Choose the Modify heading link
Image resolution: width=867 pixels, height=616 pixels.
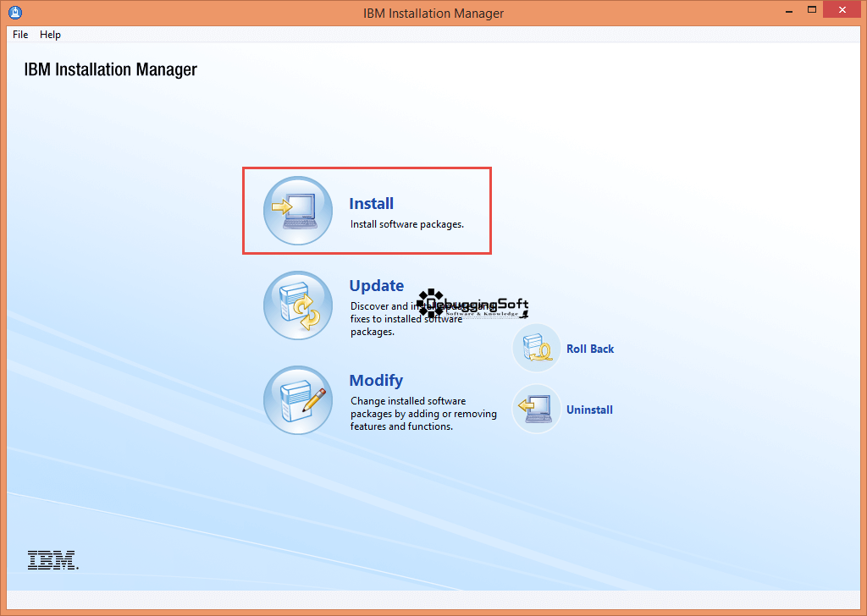coord(376,381)
